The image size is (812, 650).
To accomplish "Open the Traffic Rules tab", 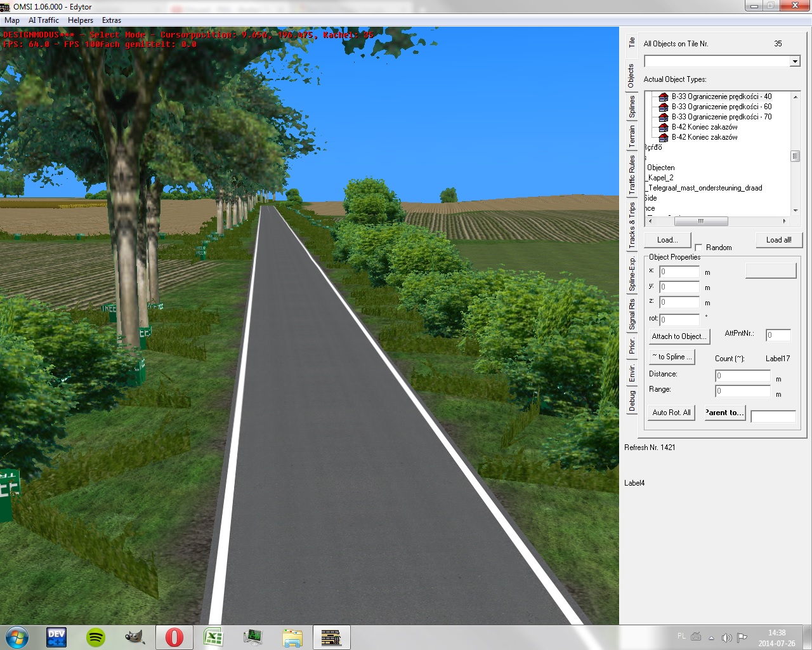I will pos(632,175).
